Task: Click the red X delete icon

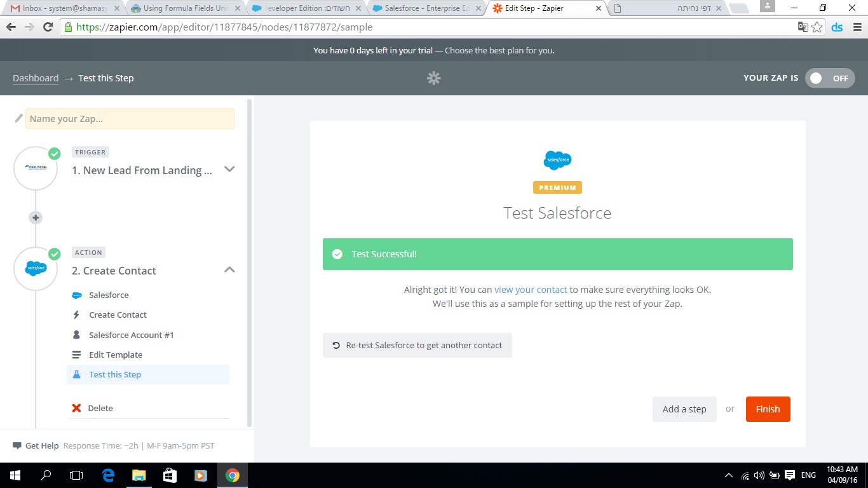Action: click(x=76, y=408)
